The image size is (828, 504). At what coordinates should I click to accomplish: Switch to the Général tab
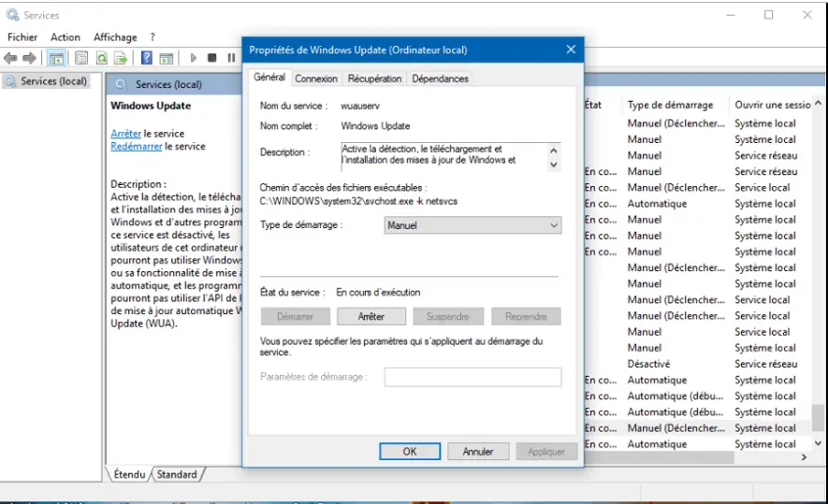click(269, 77)
